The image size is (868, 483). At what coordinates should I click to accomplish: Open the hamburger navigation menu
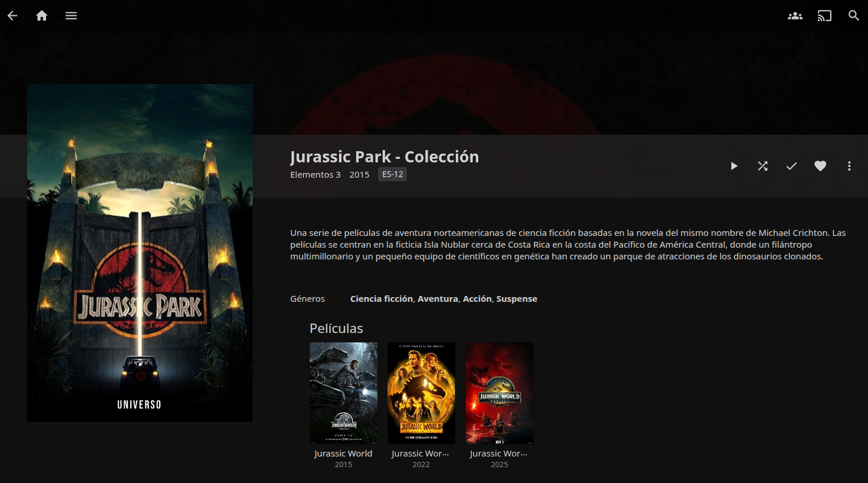coord(71,16)
